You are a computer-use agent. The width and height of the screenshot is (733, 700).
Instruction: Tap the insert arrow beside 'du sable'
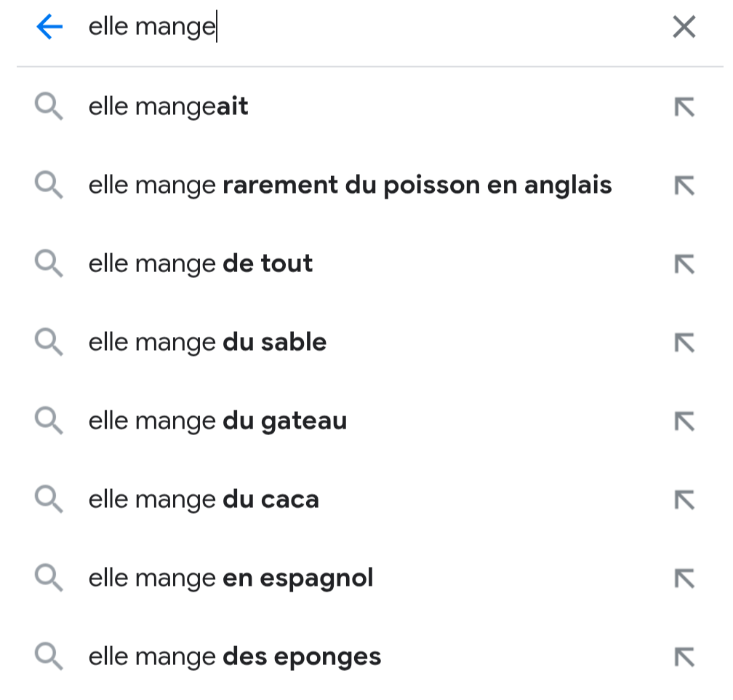(x=684, y=343)
